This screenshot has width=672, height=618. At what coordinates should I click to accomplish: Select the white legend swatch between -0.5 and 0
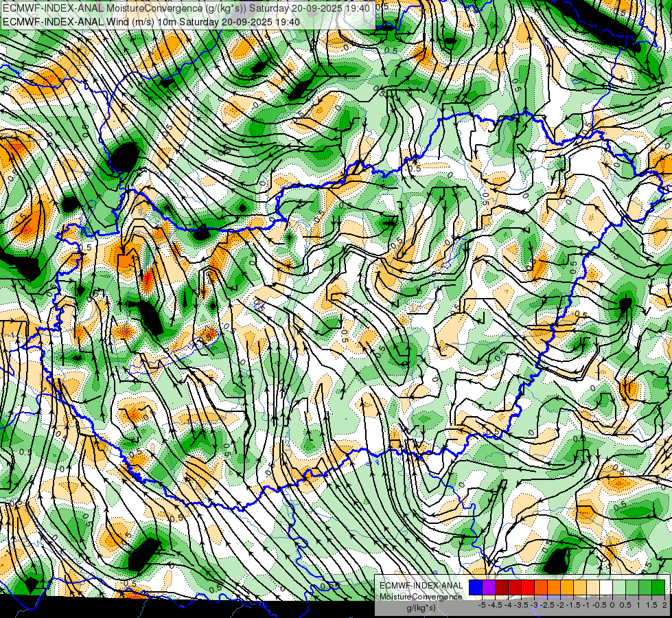(x=606, y=588)
